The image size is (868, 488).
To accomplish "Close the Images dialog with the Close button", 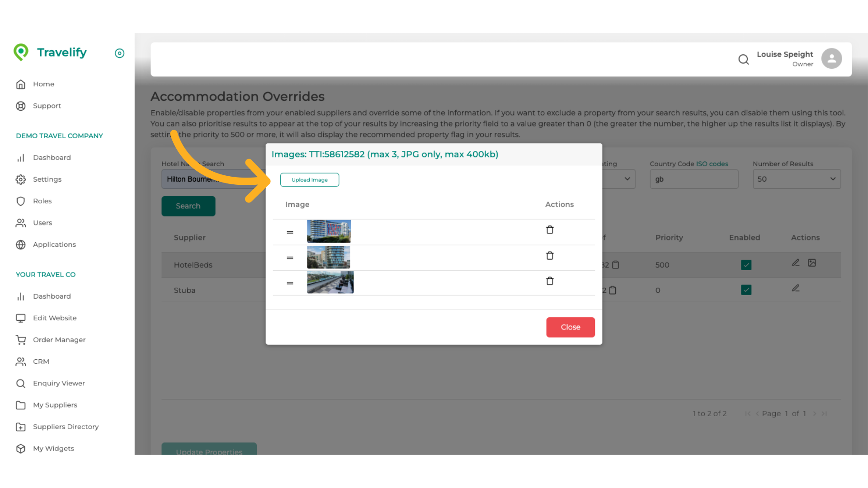I will click(x=570, y=327).
